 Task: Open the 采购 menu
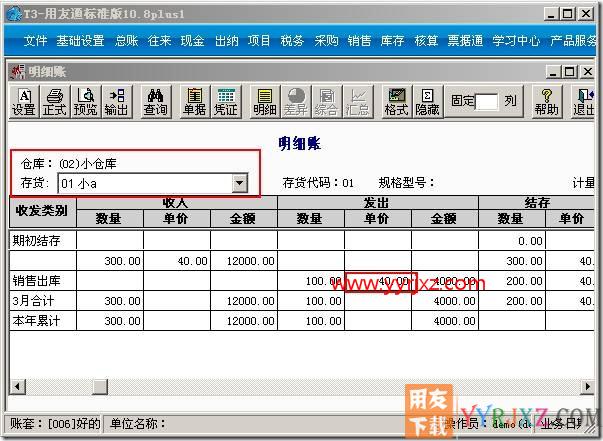326,41
